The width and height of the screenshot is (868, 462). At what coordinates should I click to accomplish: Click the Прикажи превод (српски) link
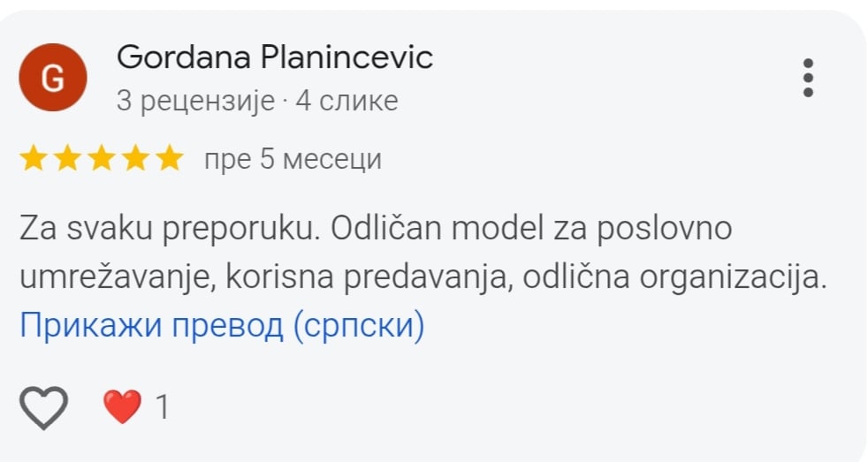click(x=222, y=326)
